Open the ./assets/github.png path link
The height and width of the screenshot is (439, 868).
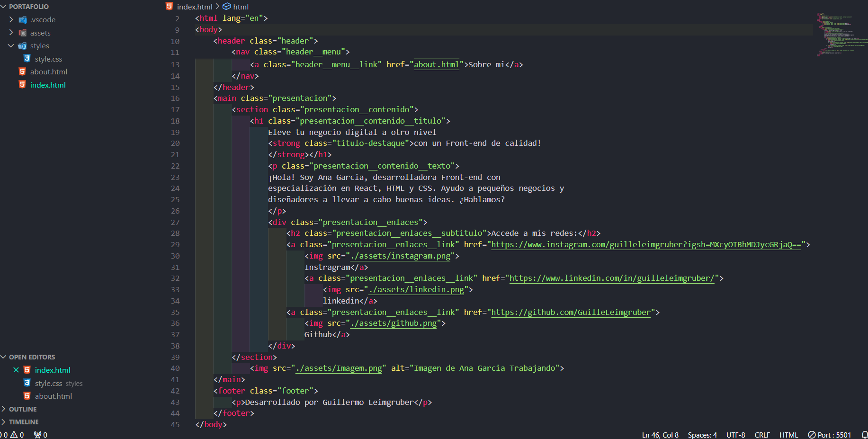click(394, 323)
